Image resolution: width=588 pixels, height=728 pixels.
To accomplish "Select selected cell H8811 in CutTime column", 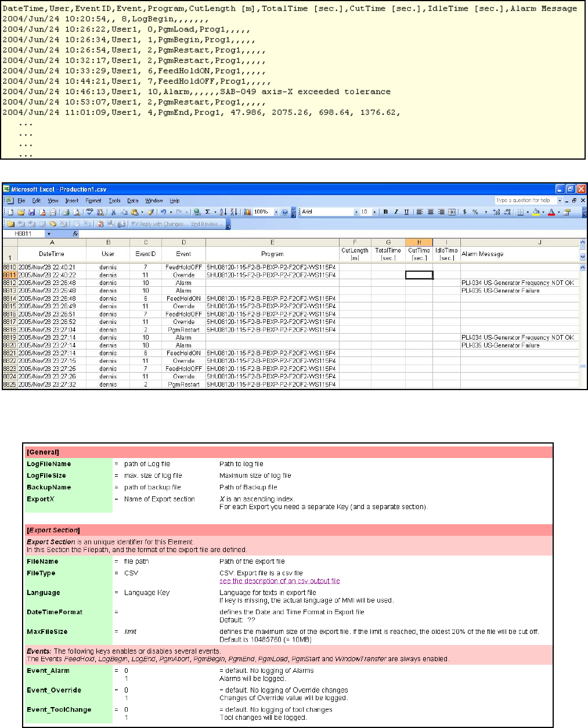I will point(419,275).
